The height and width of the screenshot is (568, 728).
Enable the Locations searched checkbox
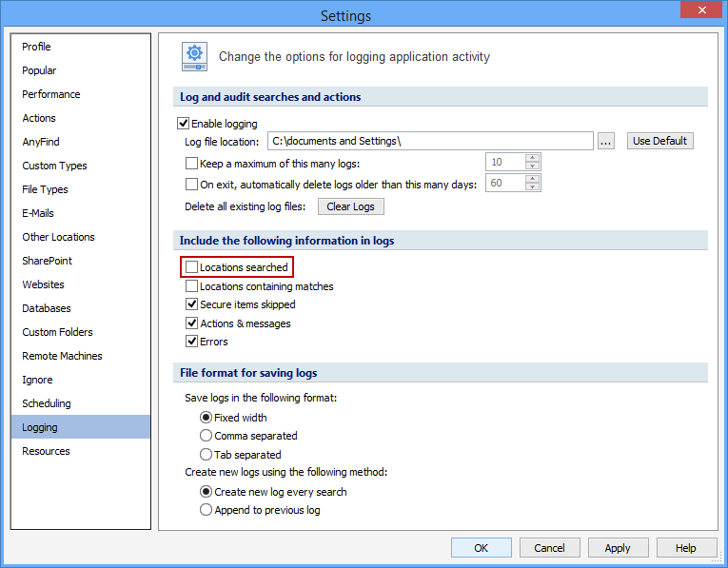point(192,267)
